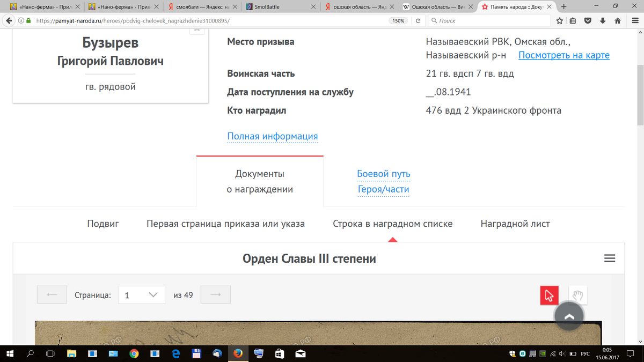Reset the 150% zoom level indicator
The image size is (644, 362).
click(398, 21)
